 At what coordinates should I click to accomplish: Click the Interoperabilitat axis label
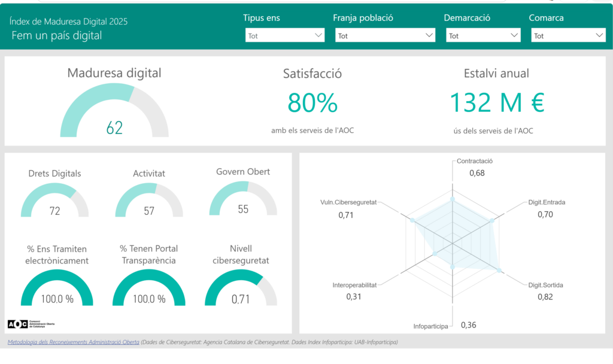354,285
